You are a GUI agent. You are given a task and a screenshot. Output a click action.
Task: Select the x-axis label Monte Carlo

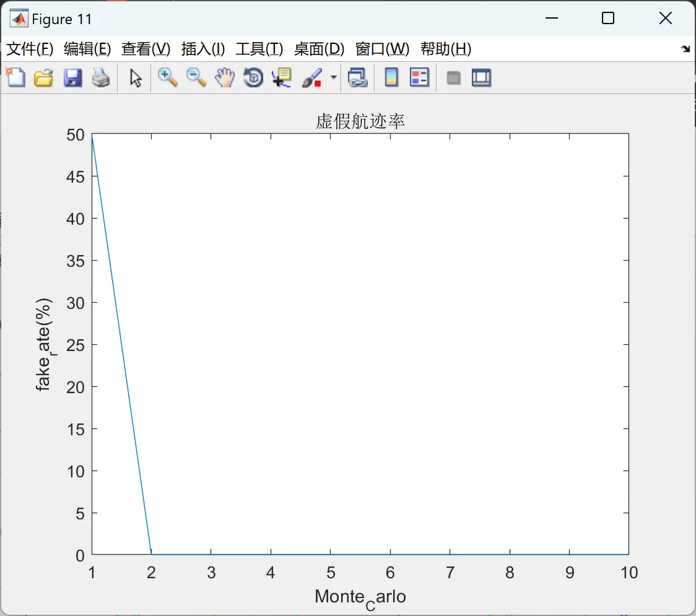[x=360, y=598]
